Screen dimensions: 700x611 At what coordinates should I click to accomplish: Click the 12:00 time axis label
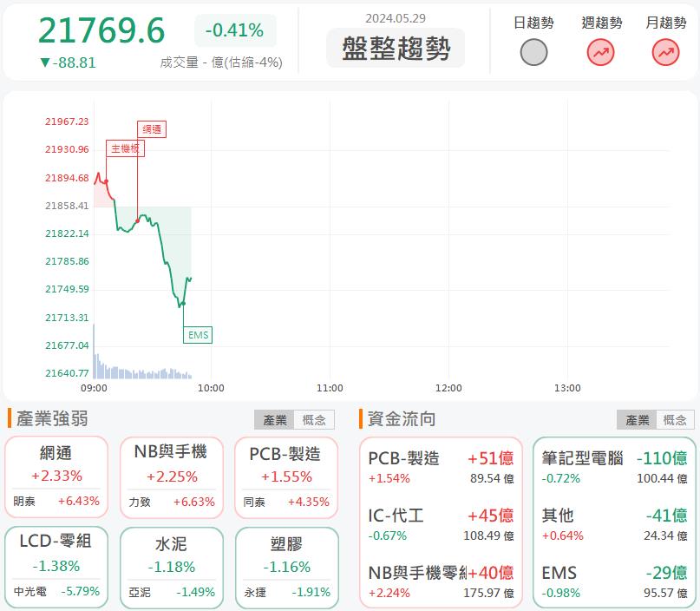pyautogui.click(x=448, y=388)
